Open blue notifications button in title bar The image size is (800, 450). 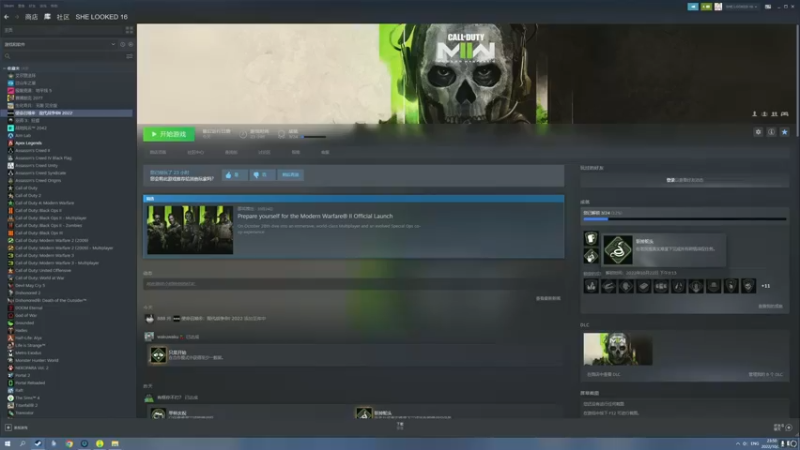[693, 7]
